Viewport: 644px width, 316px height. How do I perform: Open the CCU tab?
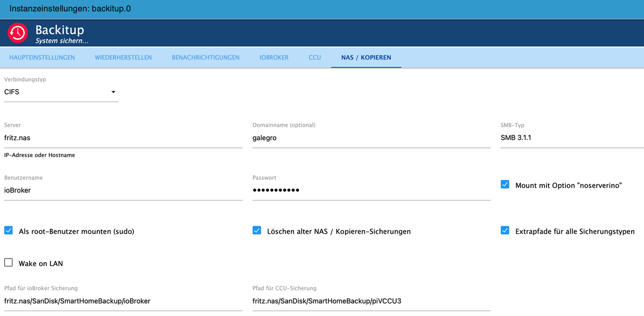pyautogui.click(x=315, y=58)
